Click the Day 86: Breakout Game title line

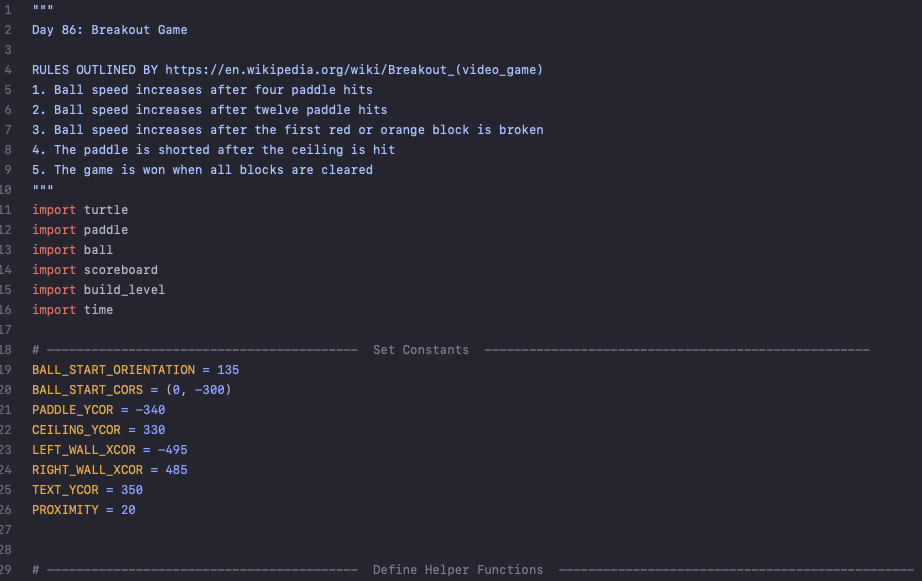click(x=109, y=30)
